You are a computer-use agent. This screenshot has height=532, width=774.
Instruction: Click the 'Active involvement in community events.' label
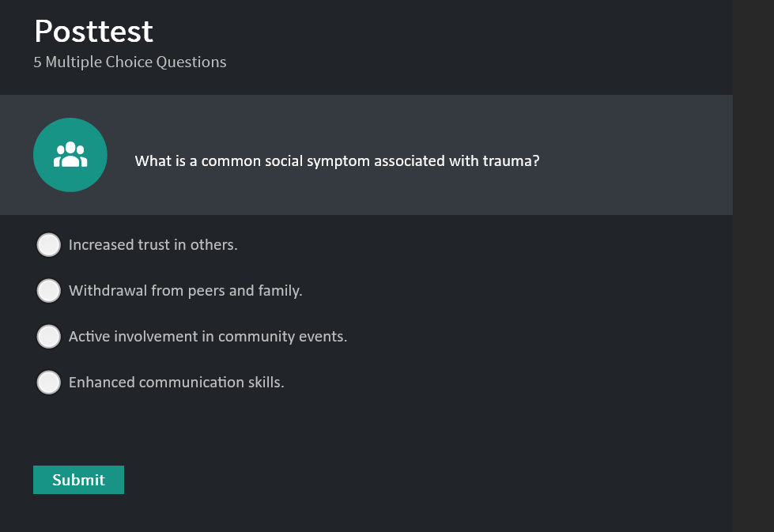208,337
